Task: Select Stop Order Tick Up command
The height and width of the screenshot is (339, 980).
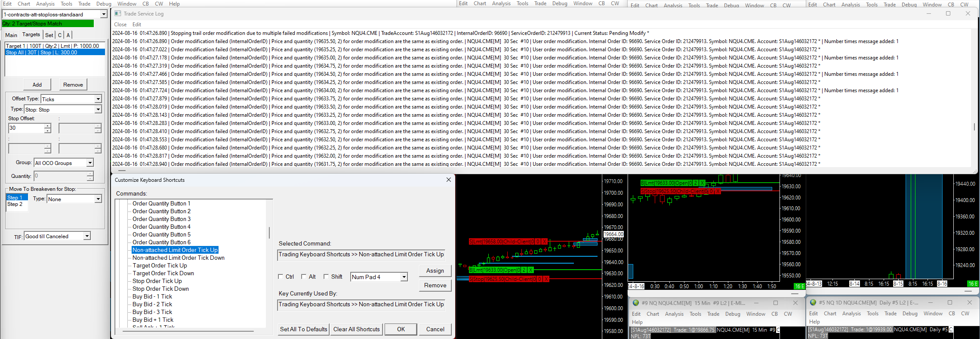Action: click(157, 281)
